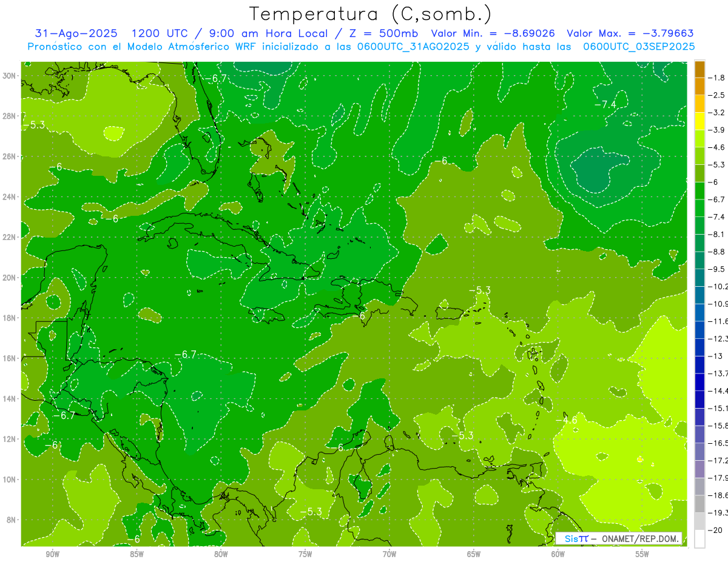Click the -3.2 value in the color legend
Screen dimensions: 728x562
tap(716, 113)
